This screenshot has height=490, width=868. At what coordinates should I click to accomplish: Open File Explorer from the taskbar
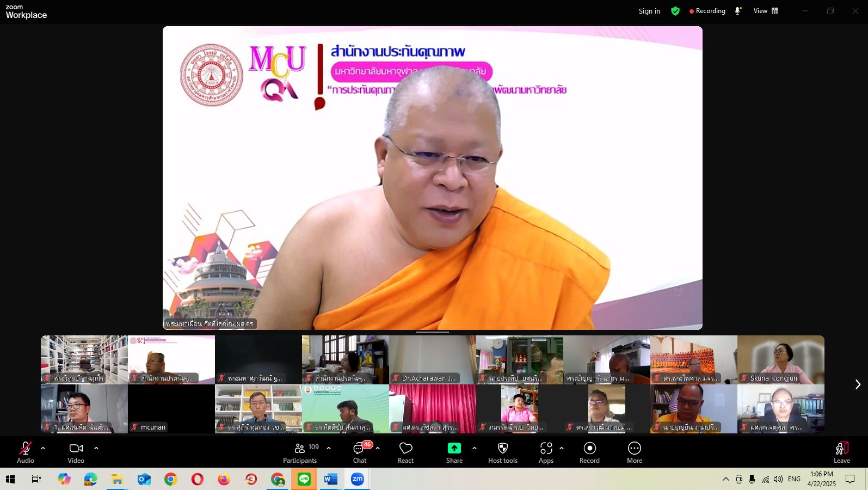click(x=117, y=479)
